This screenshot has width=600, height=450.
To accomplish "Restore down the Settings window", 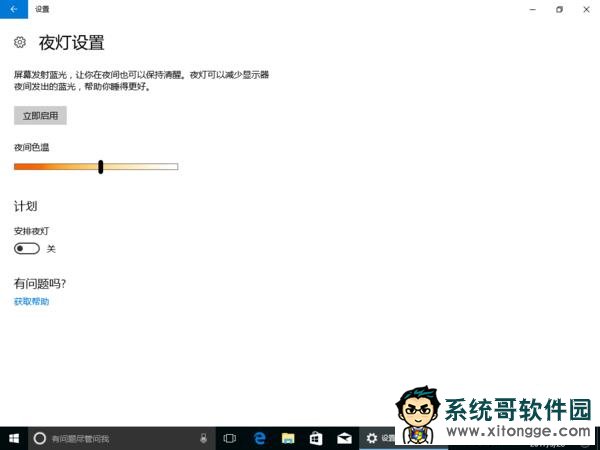I will [559, 9].
